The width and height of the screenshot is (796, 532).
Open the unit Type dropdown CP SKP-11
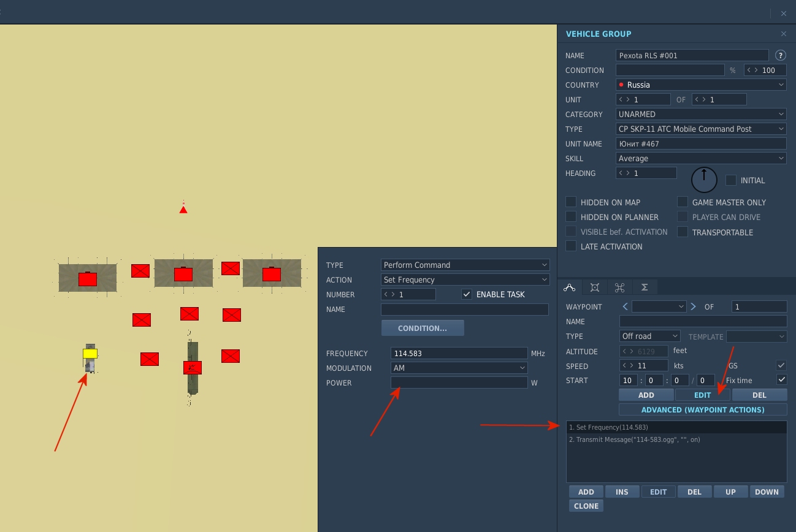click(x=701, y=129)
